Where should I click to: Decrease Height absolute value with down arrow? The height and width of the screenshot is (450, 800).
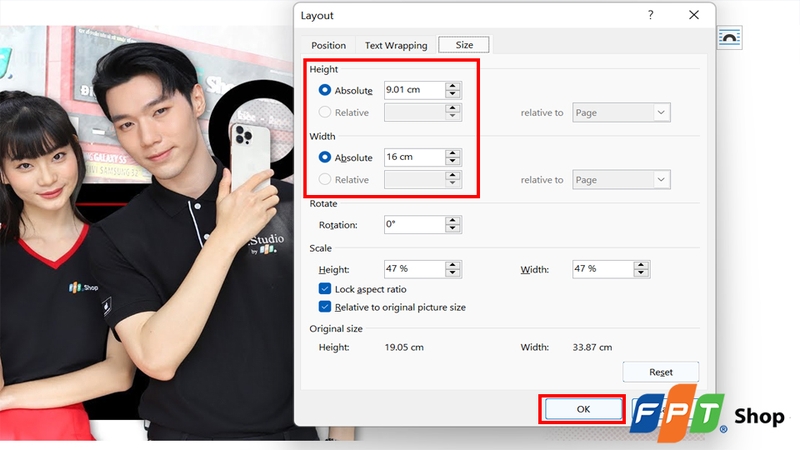pyautogui.click(x=453, y=94)
